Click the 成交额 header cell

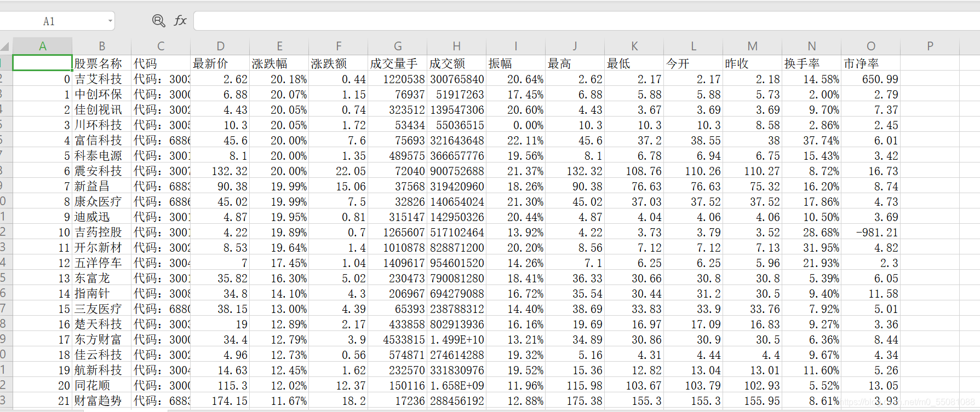coord(457,63)
